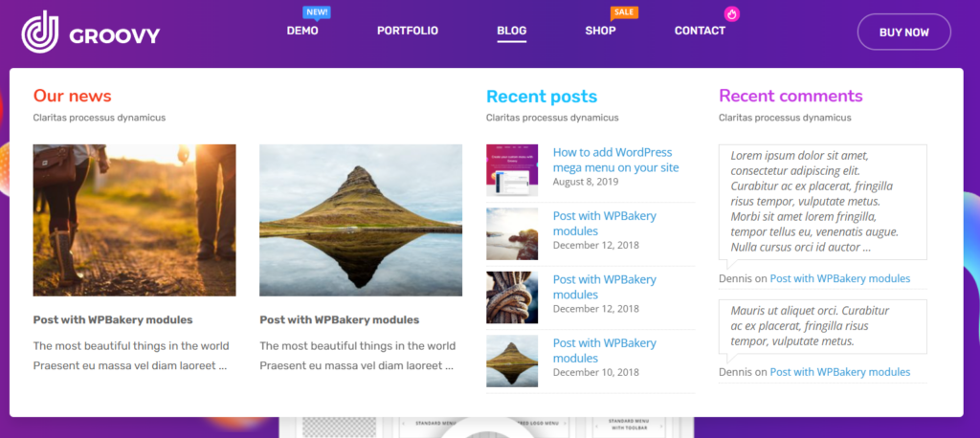This screenshot has height=438, width=980.
Task: Open the post dated December 10, 2018
Action: pyautogui.click(x=605, y=351)
